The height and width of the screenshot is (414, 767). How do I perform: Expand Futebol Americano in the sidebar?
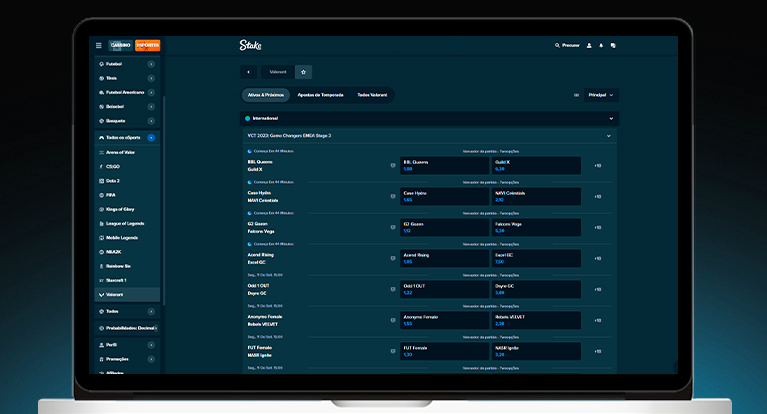pos(151,92)
